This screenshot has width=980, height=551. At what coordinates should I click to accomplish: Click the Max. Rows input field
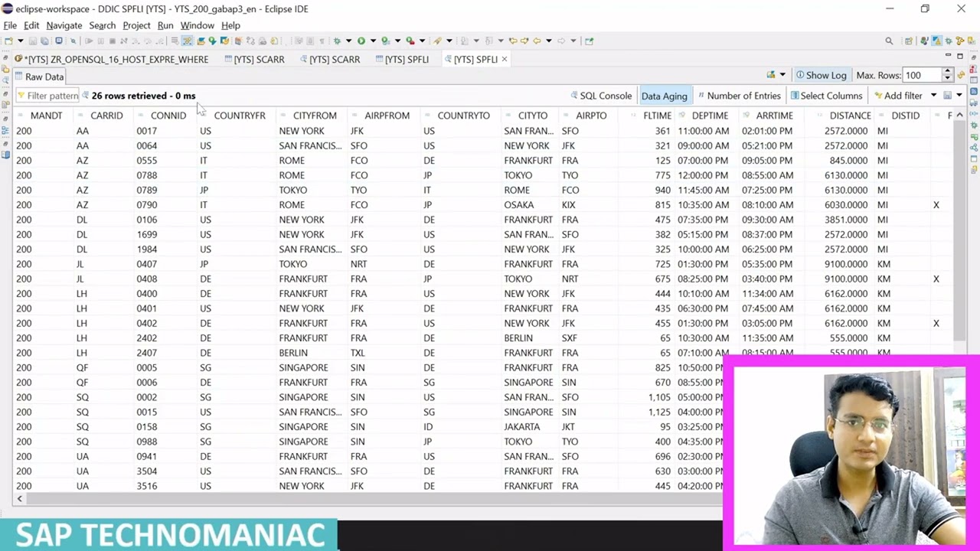922,75
